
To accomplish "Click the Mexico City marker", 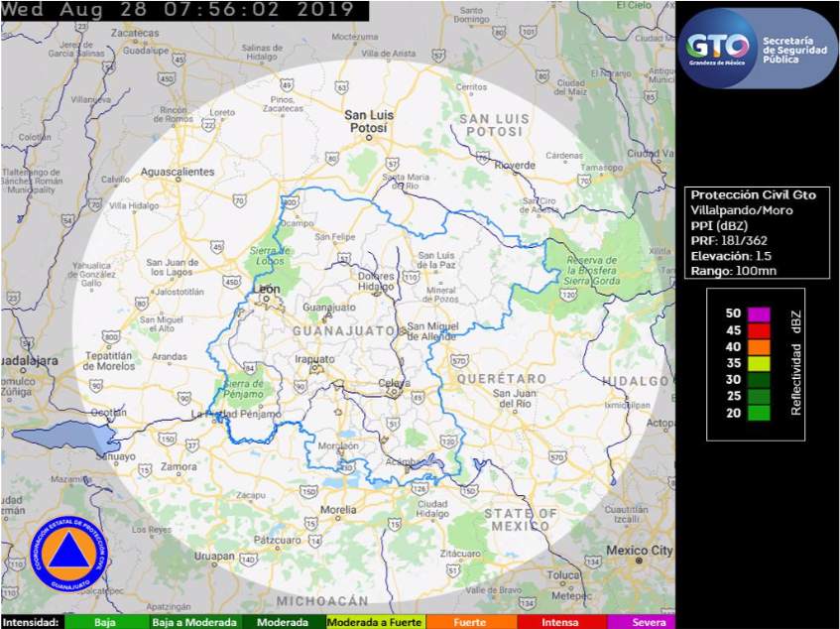I will tap(639, 561).
